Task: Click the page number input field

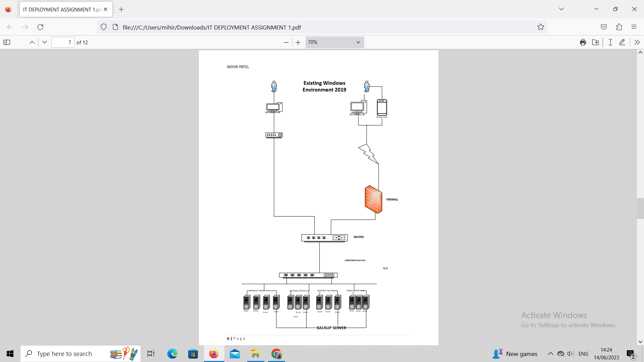Action: (63, 42)
